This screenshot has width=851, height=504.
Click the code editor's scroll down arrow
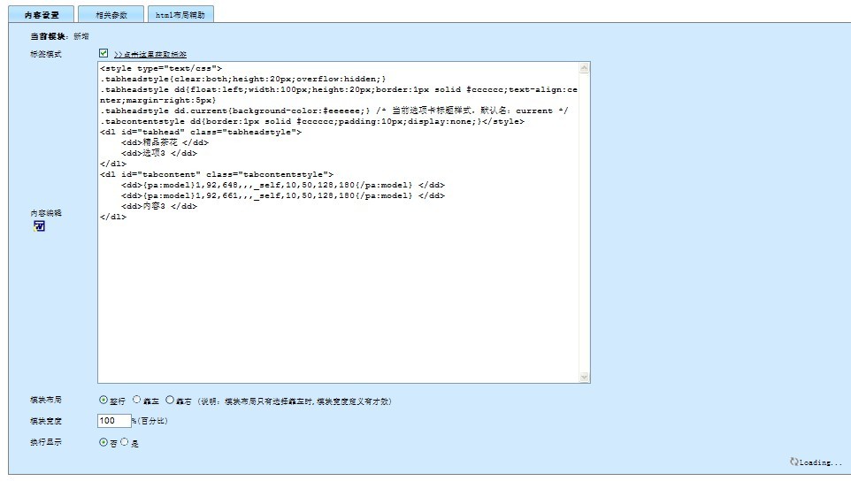coord(584,377)
